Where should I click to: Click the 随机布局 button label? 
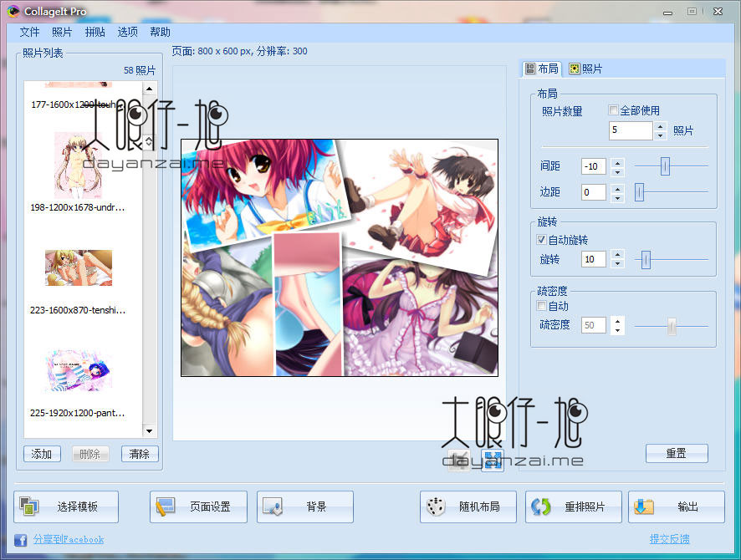(480, 507)
